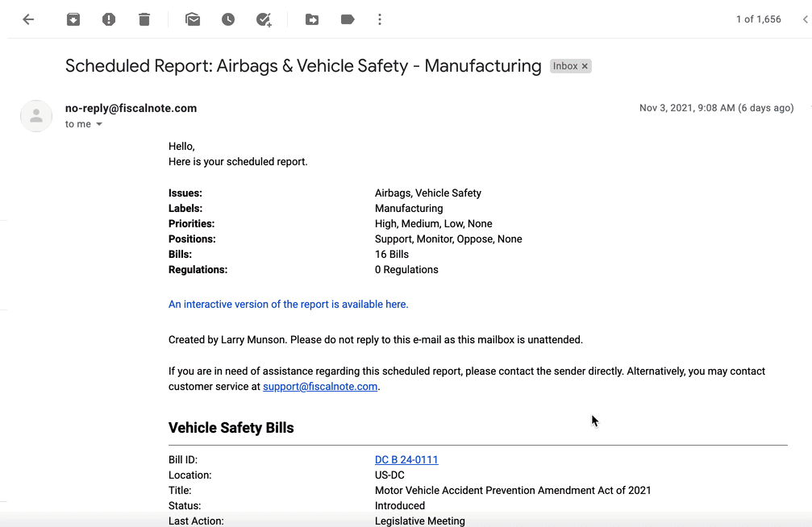This screenshot has width=812, height=527.
Task: Click the '1 of 1,656' message counter
Action: point(759,19)
